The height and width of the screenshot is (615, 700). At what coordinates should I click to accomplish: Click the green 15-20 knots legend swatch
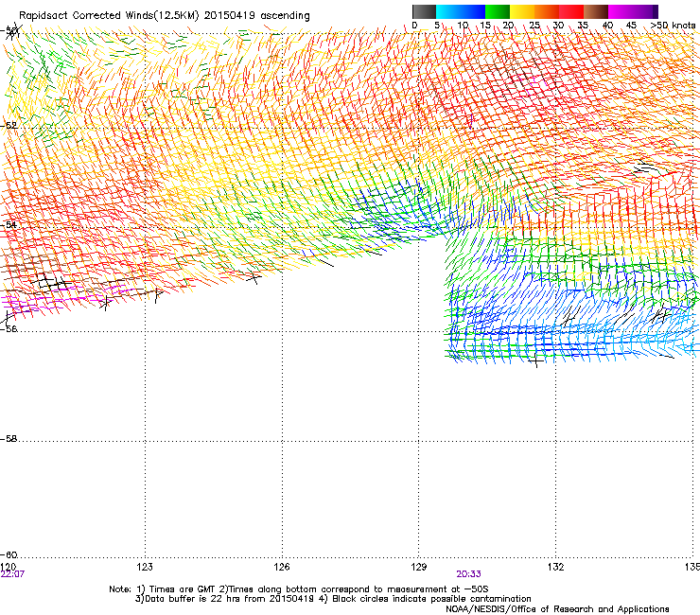(498, 11)
